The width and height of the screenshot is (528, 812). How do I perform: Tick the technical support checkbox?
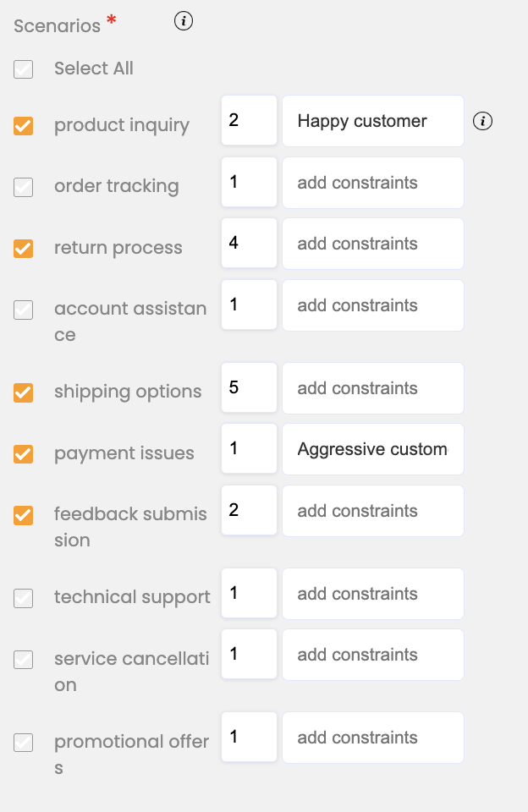[x=24, y=598]
